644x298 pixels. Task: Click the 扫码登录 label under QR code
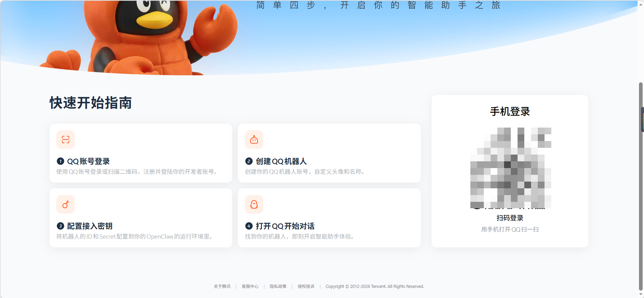510,218
